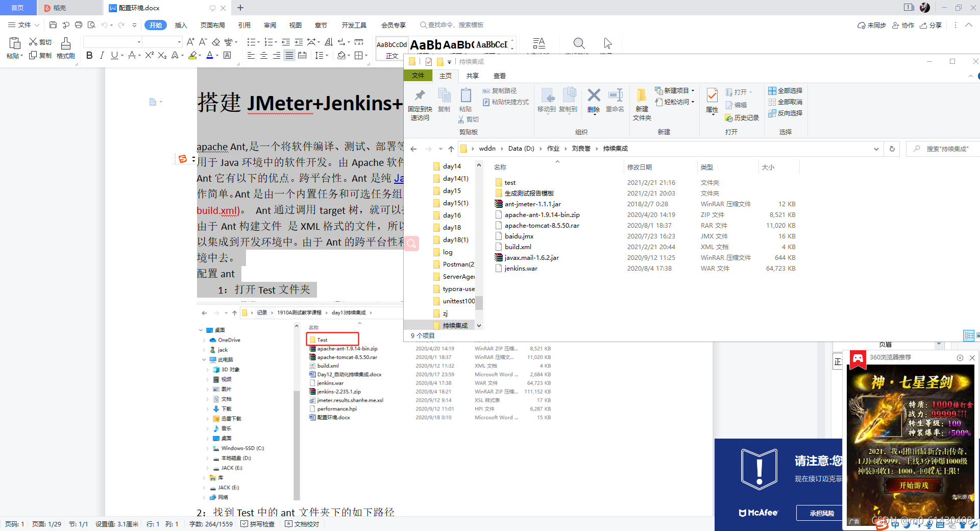Switch Explorer to details view toggle
Viewport: 980px width, 531px height.
[969, 335]
